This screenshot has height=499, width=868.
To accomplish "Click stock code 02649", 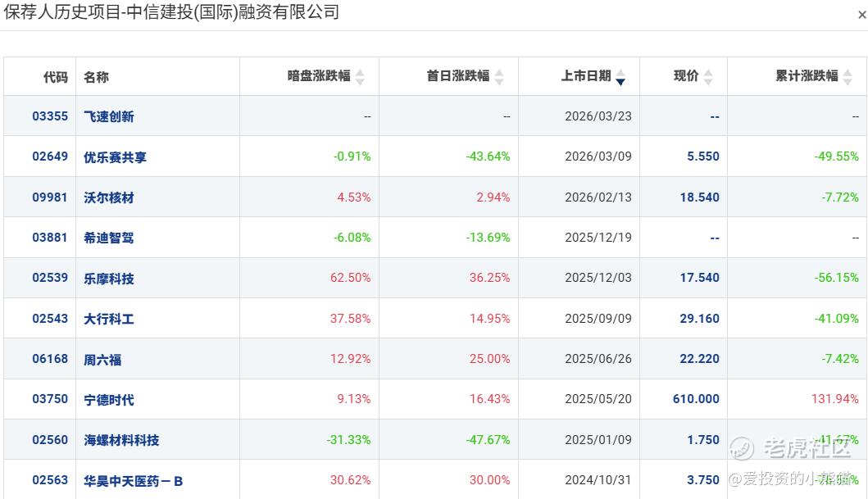I will click(x=50, y=157).
